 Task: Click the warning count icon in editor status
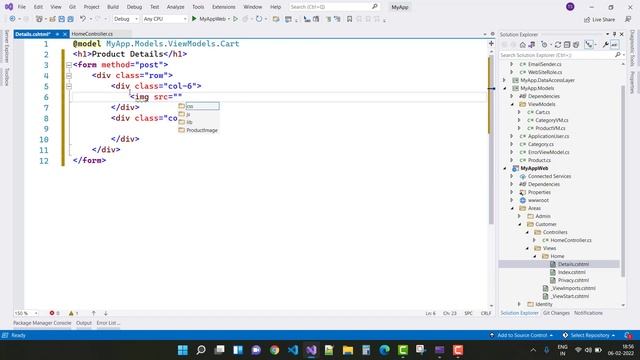click(x=71, y=313)
